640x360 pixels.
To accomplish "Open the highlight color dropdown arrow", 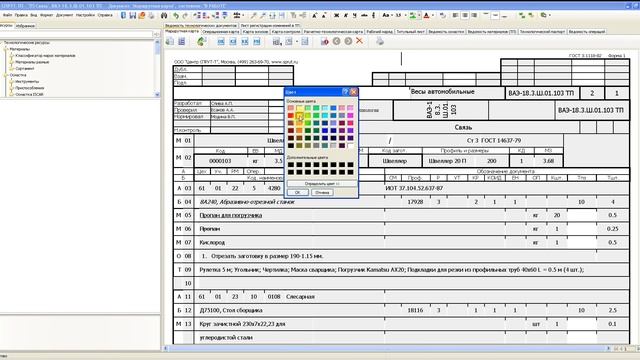I will tap(419, 16).
